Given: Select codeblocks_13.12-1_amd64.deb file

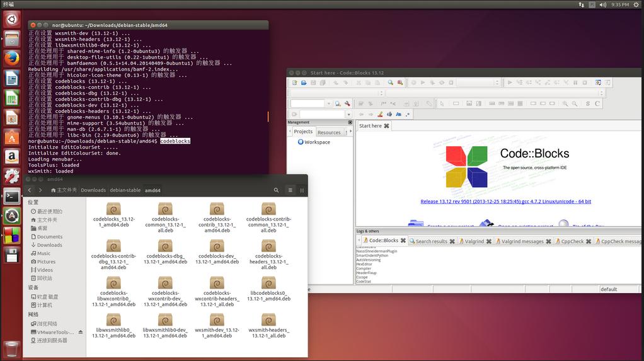Looking at the screenshot, I should (x=114, y=215).
